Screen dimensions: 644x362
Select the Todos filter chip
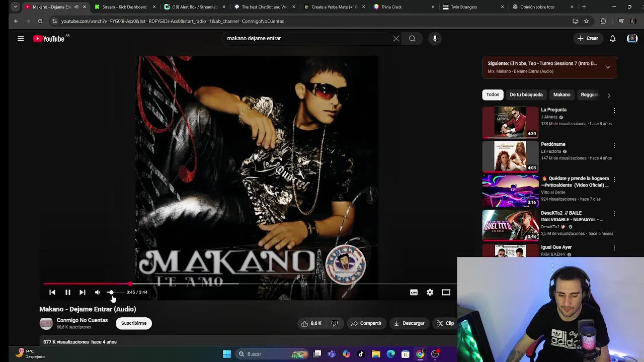(x=493, y=95)
